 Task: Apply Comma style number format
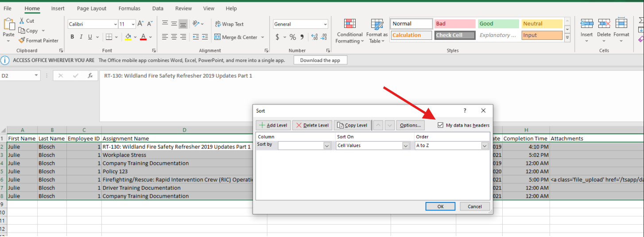click(303, 37)
